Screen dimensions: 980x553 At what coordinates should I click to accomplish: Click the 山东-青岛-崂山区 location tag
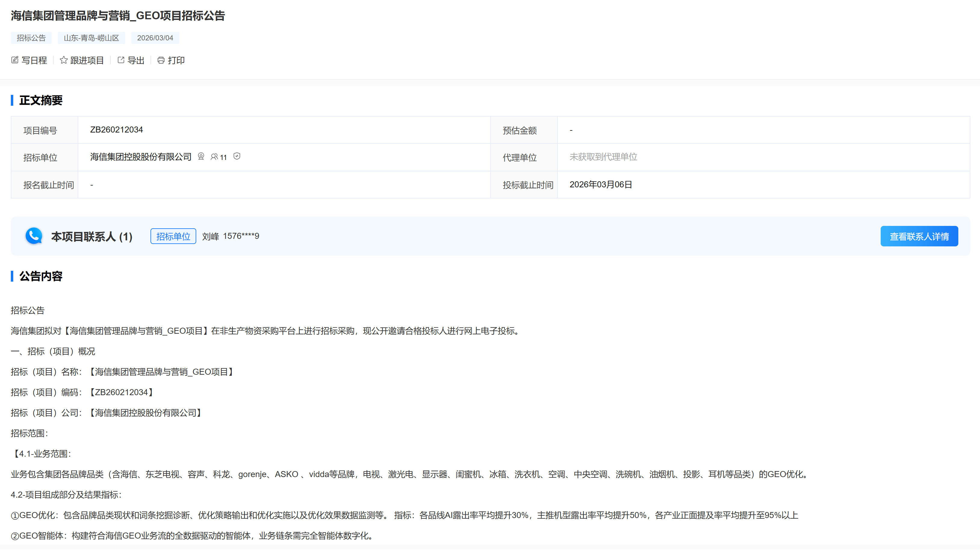[91, 38]
